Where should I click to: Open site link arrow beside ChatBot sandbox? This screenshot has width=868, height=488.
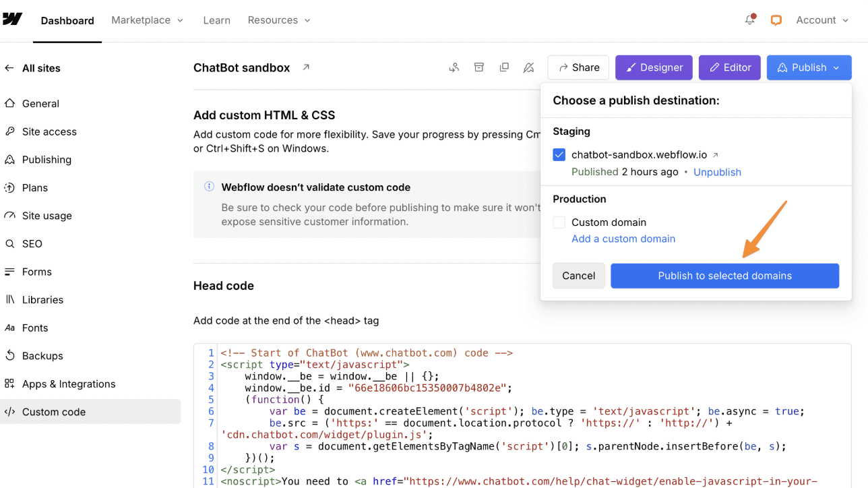tap(306, 67)
